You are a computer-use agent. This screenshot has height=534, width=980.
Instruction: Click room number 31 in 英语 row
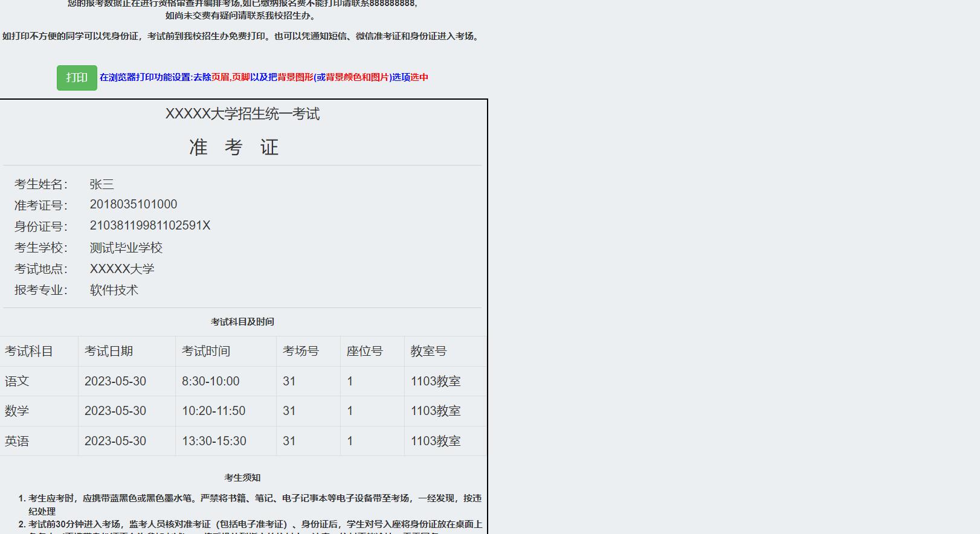point(289,441)
